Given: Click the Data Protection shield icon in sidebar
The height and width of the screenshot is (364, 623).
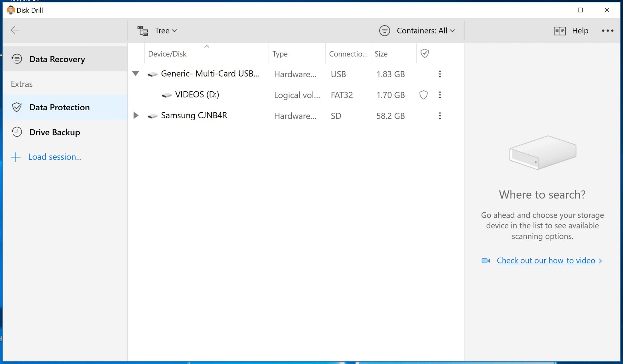Looking at the screenshot, I should click(17, 107).
